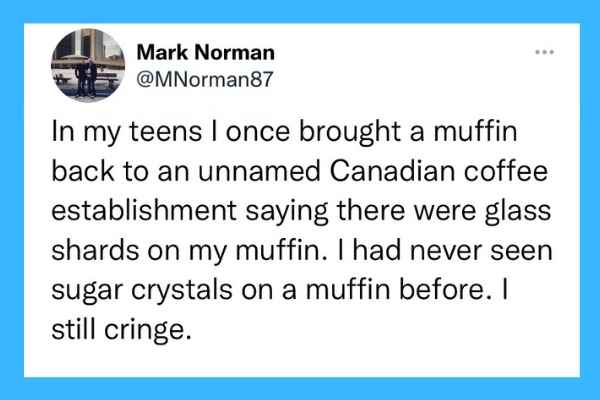Open Mark Norman's profile picture
Viewport: 600px width, 400px height.
coord(88,65)
